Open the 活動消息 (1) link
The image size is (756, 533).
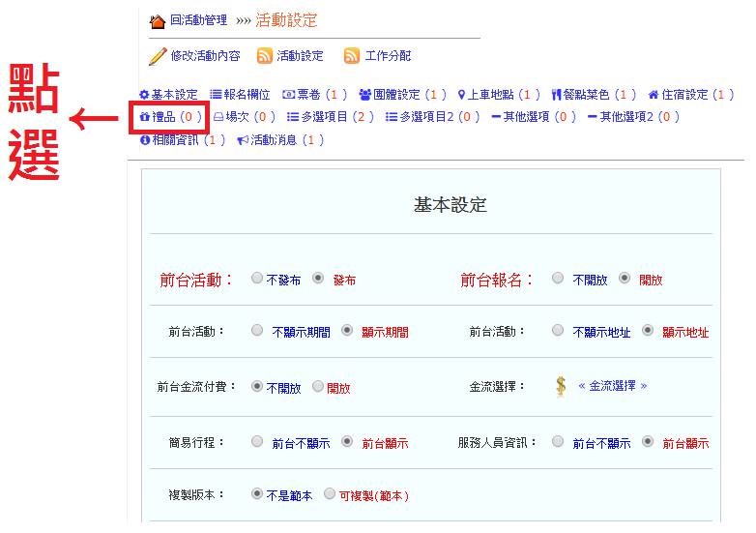(286, 140)
